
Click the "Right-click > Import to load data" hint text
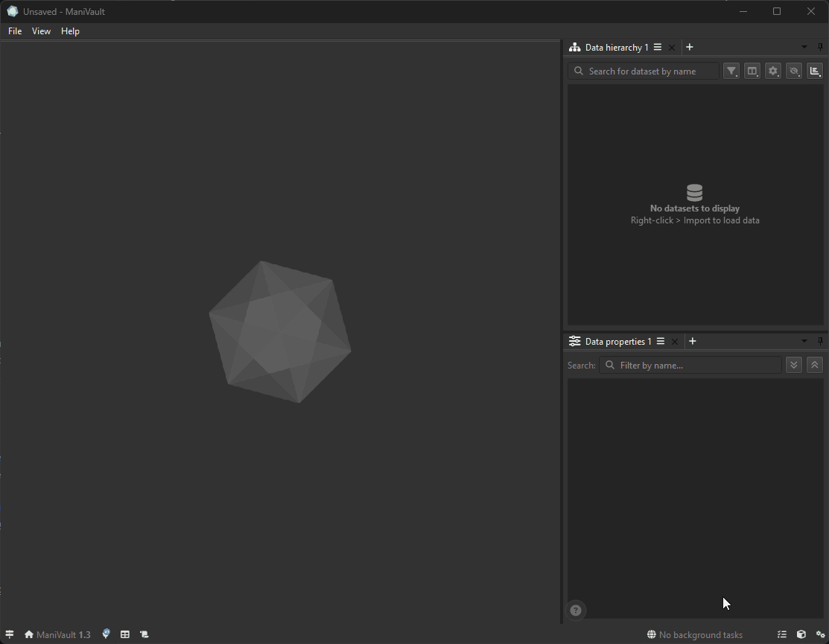(x=695, y=220)
